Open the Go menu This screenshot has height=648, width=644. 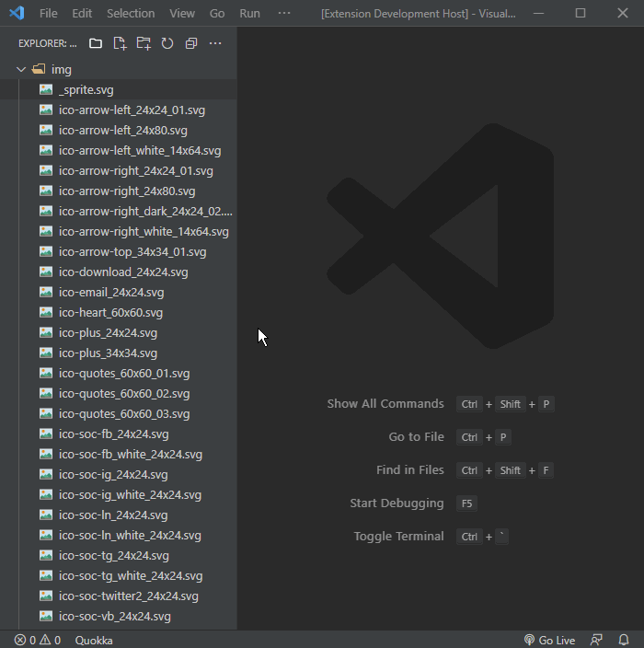[217, 14]
